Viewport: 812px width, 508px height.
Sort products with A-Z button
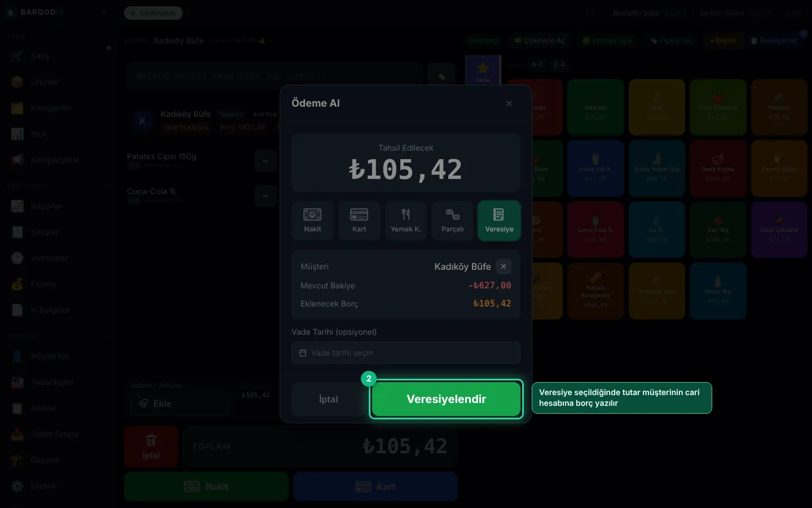[537, 64]
